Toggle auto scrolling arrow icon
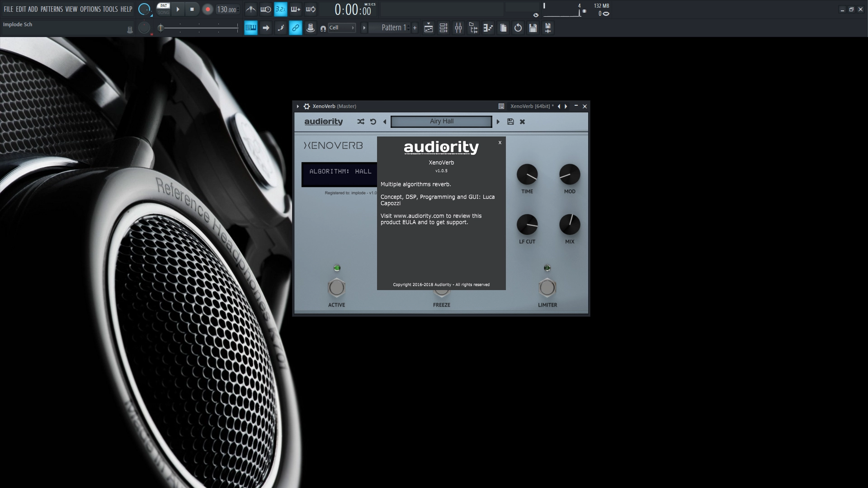Image resolution: width=868 pixels, height=488 pixels. point(266,28)
